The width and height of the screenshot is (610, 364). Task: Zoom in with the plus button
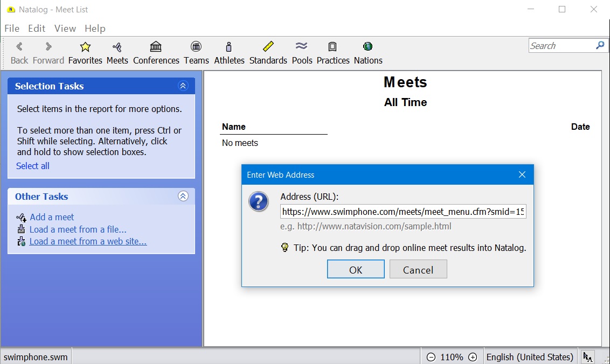(473, 357)
